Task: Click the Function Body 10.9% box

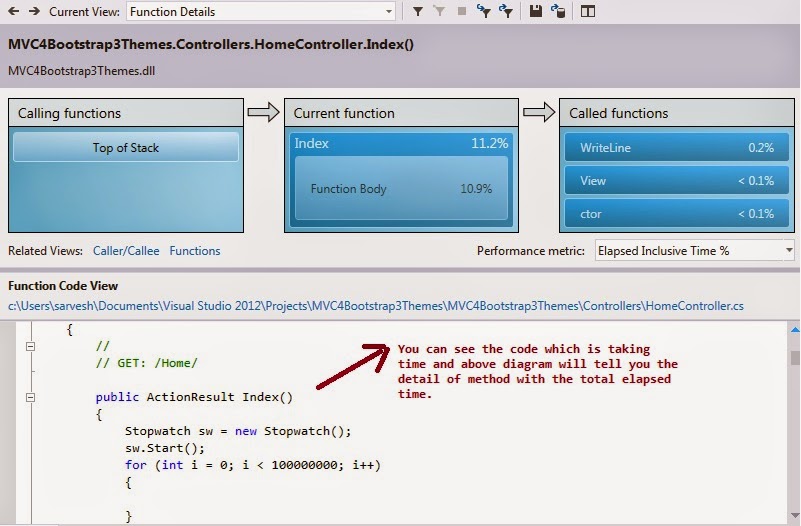Action: (402, 188)
